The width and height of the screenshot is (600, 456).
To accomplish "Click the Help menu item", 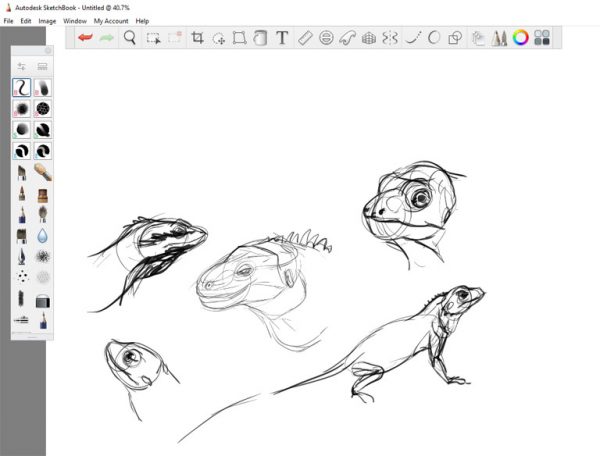I will click(x=142, y=20).
